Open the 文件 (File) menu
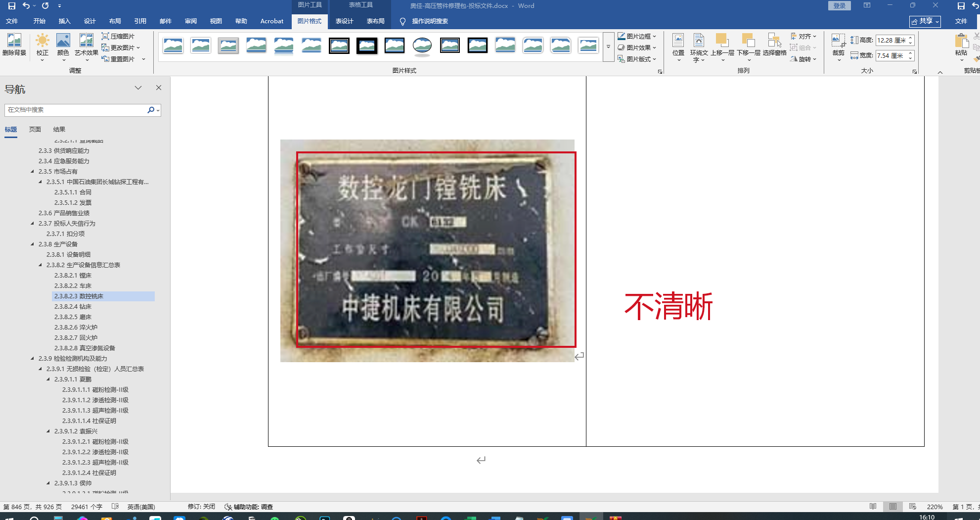This screenshot has width=980, height=520. pyautogui.click(x=12, y=21)
